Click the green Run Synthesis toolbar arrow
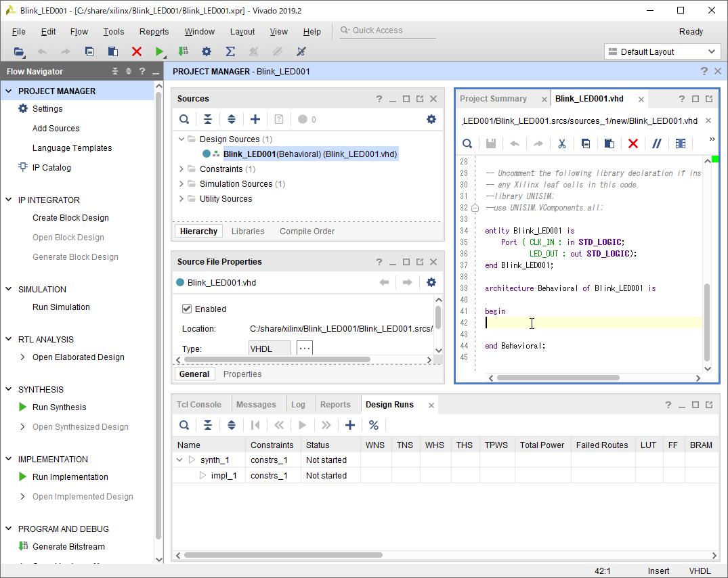 [159, 51]
